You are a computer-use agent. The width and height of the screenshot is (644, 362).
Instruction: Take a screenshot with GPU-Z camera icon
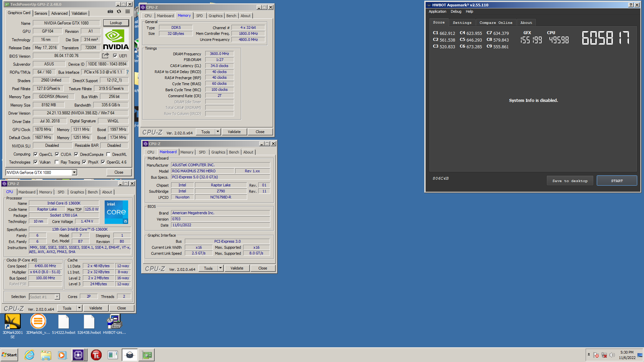coord(110,12)
